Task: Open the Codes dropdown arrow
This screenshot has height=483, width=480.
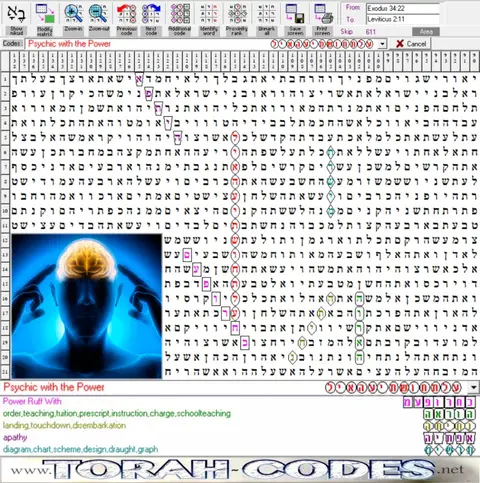Action: (383, 44)
